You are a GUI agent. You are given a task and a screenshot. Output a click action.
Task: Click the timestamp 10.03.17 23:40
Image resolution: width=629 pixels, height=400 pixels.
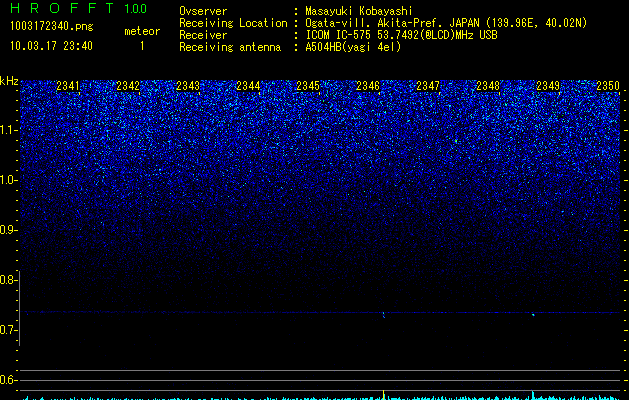point(51,46)
